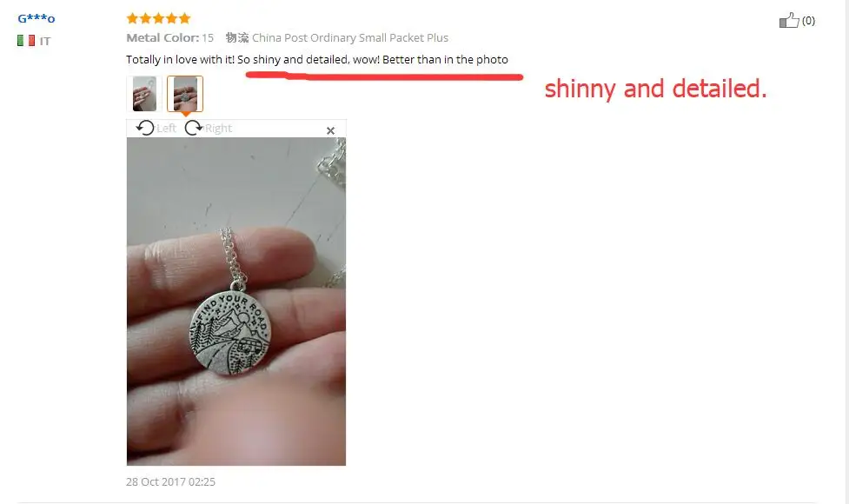The height and width of the screenshot is (504, 849).
Task: Click the red 'shinny and detailed.' annotation
Action: [x=656, y=89]
